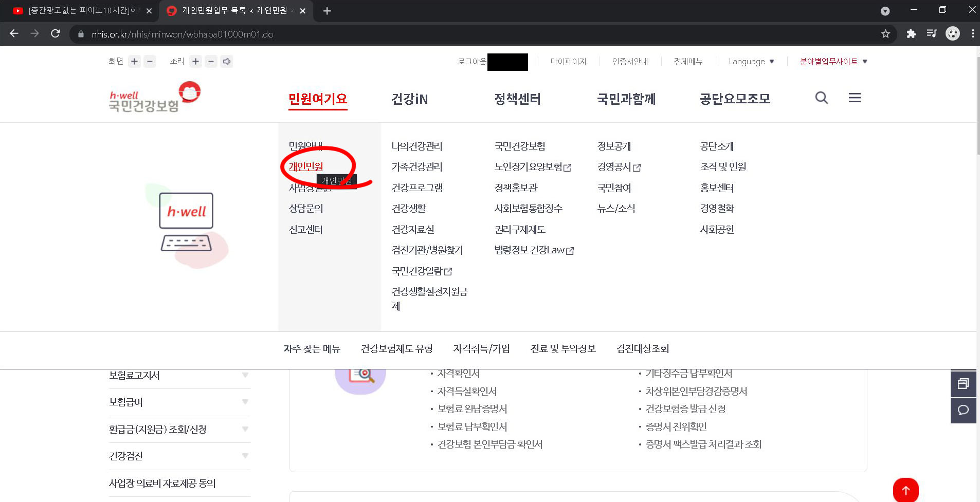
Task: Open 사업장 의료비 자료제공 동의 sidebar item
Action: coord(162,483)
